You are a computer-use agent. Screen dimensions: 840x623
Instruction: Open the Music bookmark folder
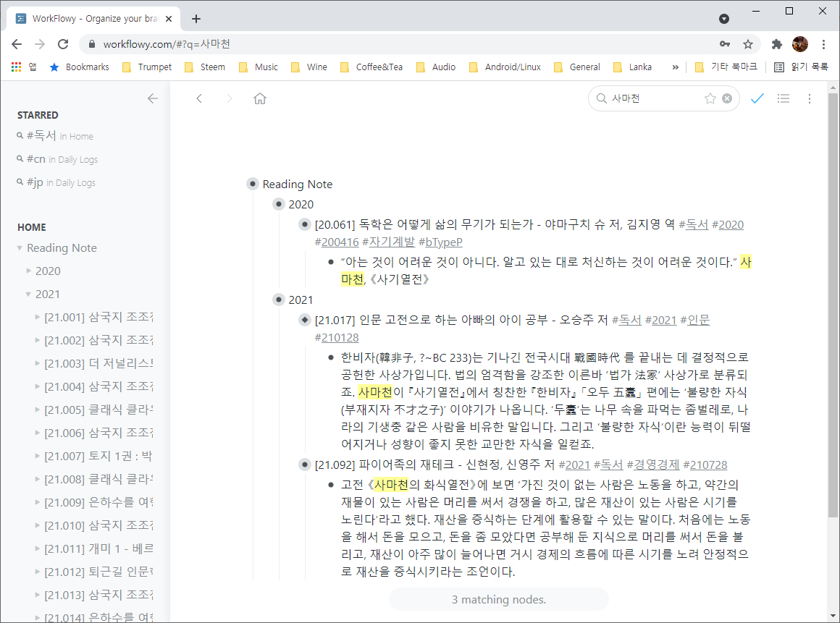[259, 67]
